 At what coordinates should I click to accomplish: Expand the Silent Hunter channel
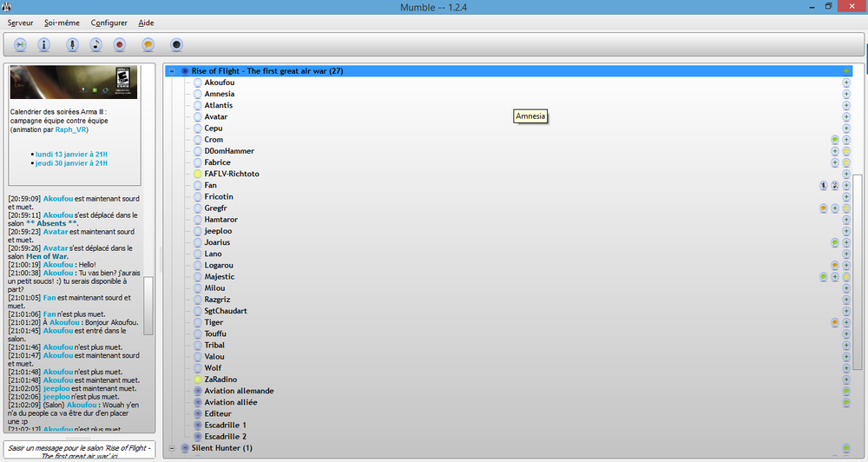pos(172,448)
